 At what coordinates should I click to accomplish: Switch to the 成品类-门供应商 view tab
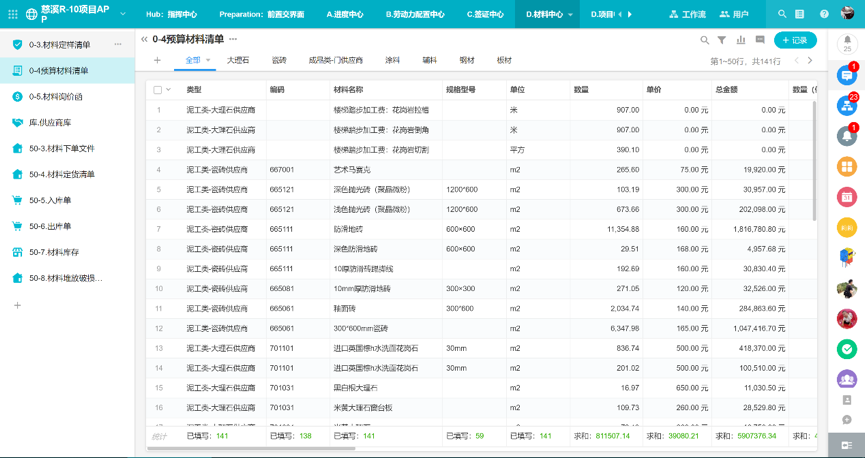(x=336, y=60)
